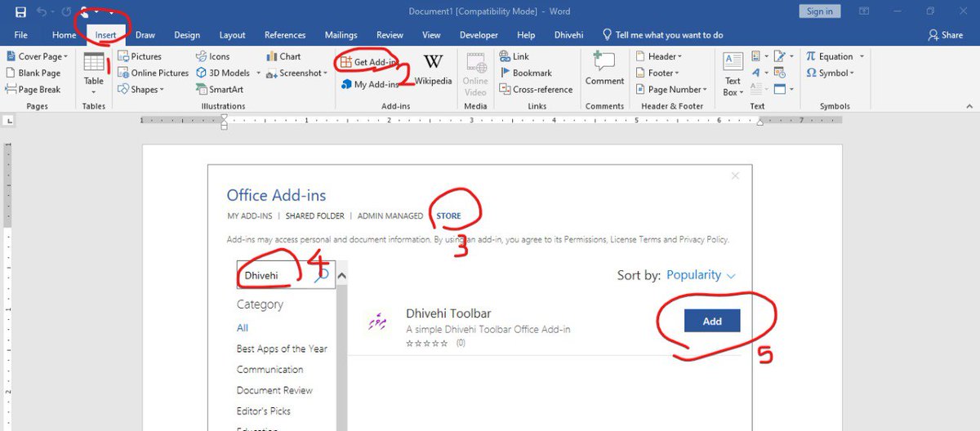The height and width of the screenshot is (431, 980).
Task: Click the Tell me what you want search
Action: click(662, 35)
